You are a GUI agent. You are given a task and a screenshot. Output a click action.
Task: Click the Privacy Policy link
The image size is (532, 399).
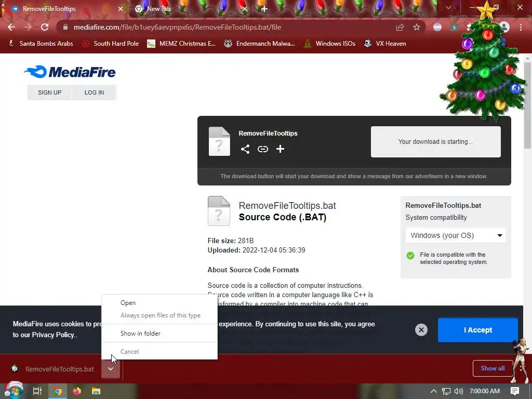(54, 335)
